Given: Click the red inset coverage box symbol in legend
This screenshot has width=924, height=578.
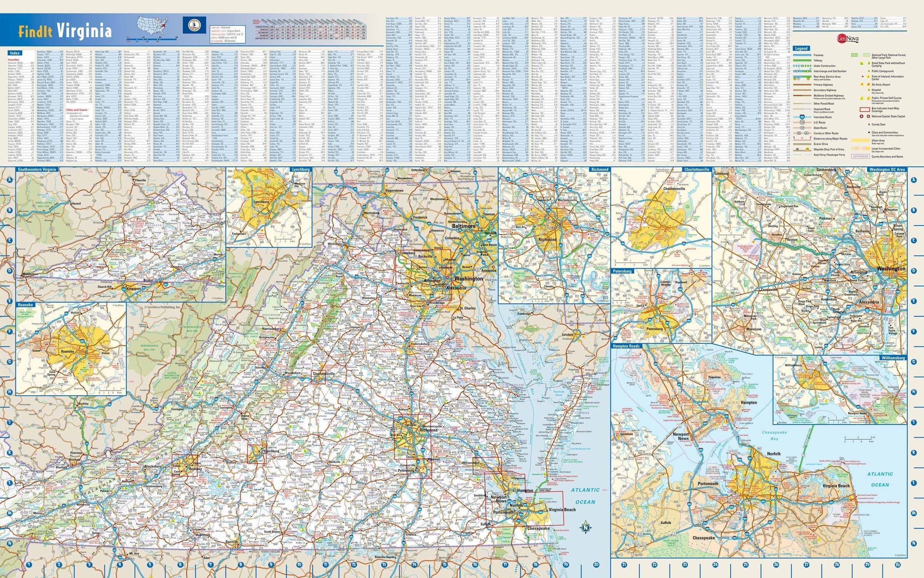Looking at the screenshot, I should [865, 110].
